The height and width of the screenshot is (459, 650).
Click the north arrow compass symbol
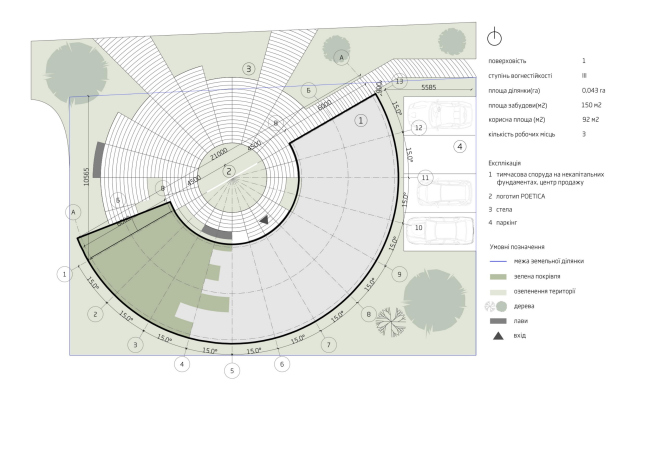tap(493, 37)
